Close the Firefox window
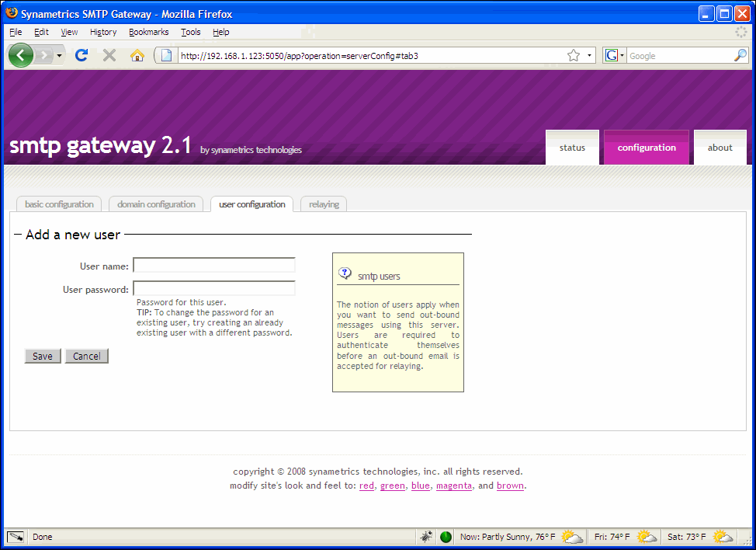Screen dimensions: 756x550 click(742, 14)
